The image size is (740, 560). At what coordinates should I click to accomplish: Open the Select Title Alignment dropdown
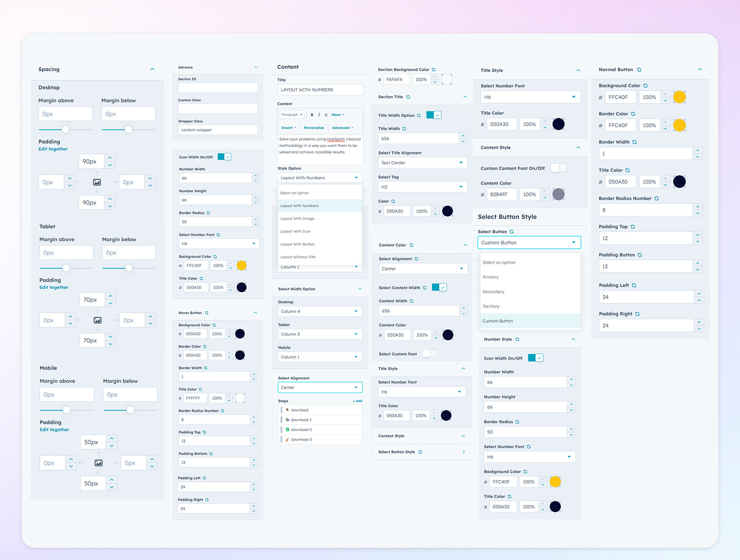[x=422, y=163]
